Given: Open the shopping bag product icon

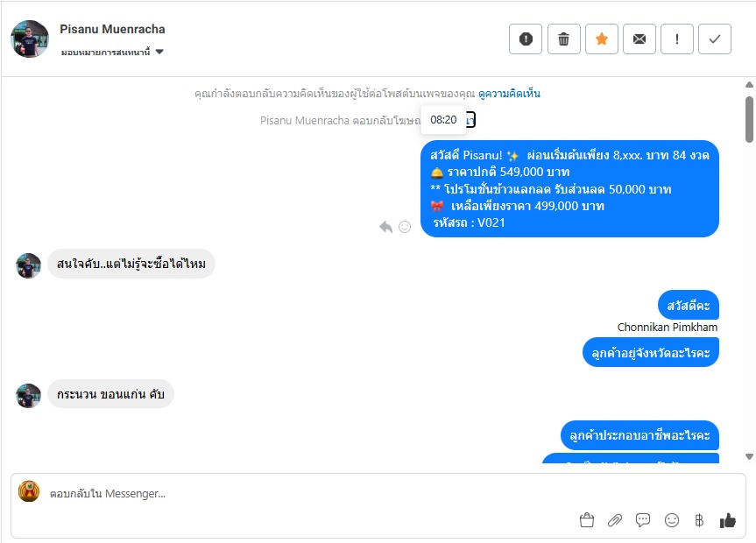Looking at the screenshot, I should 587,520.
